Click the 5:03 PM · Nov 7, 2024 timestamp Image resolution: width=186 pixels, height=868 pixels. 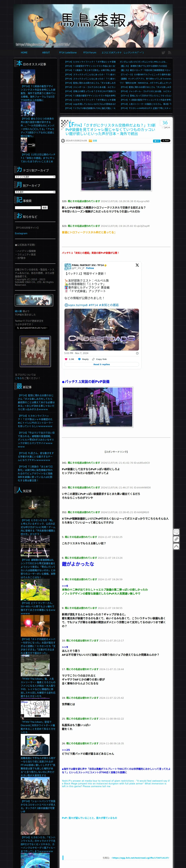click(x=76, y=353)
